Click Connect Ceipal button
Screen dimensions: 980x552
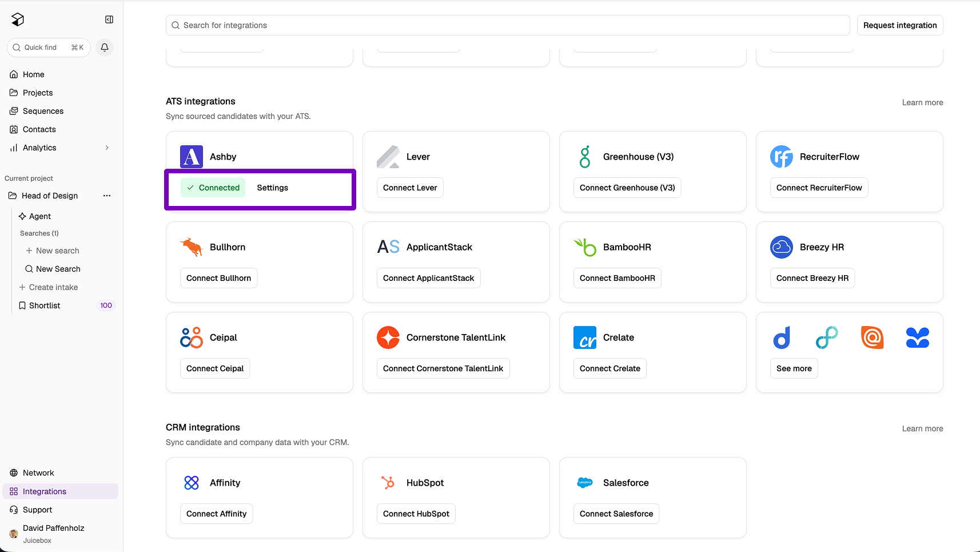[215, 368]
